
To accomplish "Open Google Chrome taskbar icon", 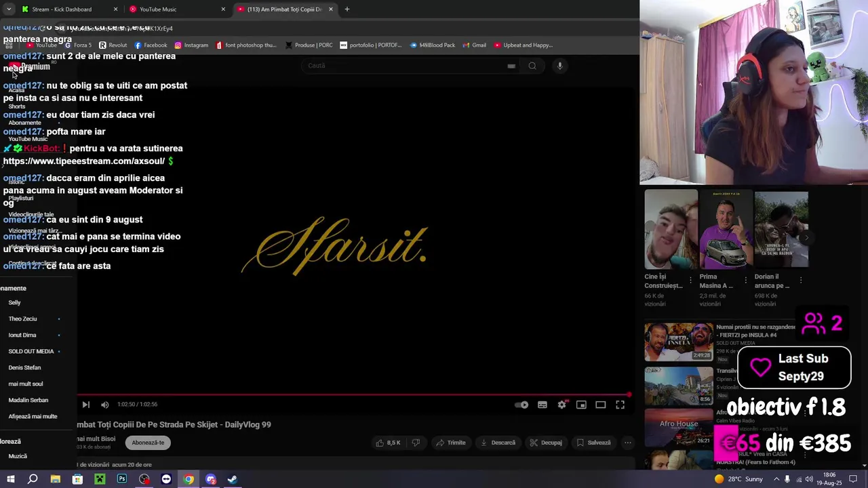I will click(189, 479).
